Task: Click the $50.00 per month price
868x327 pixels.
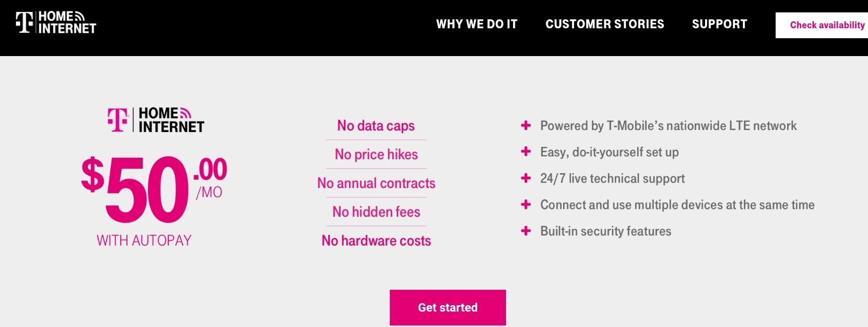Action: 154,189
